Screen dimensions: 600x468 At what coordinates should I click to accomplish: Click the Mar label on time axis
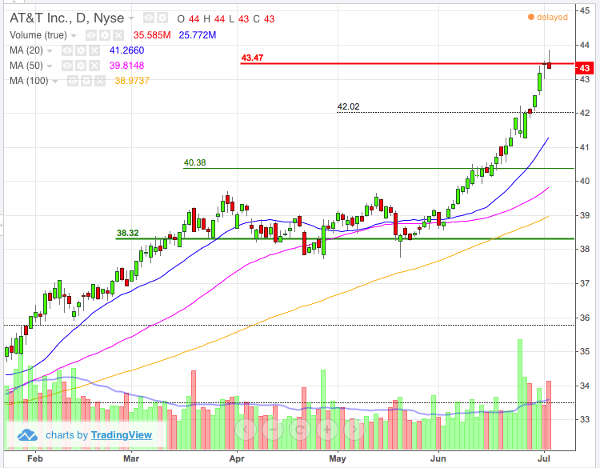tap(131, 458)
